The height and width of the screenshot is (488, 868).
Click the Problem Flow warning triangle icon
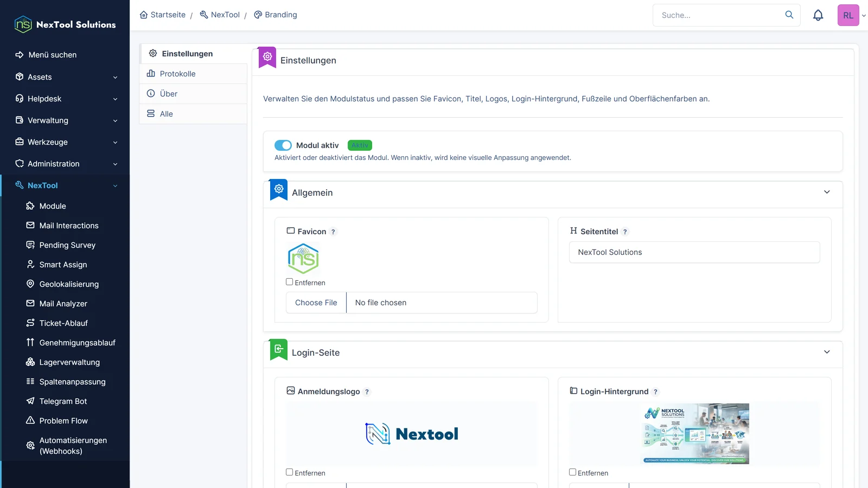(x=30, y=420)
